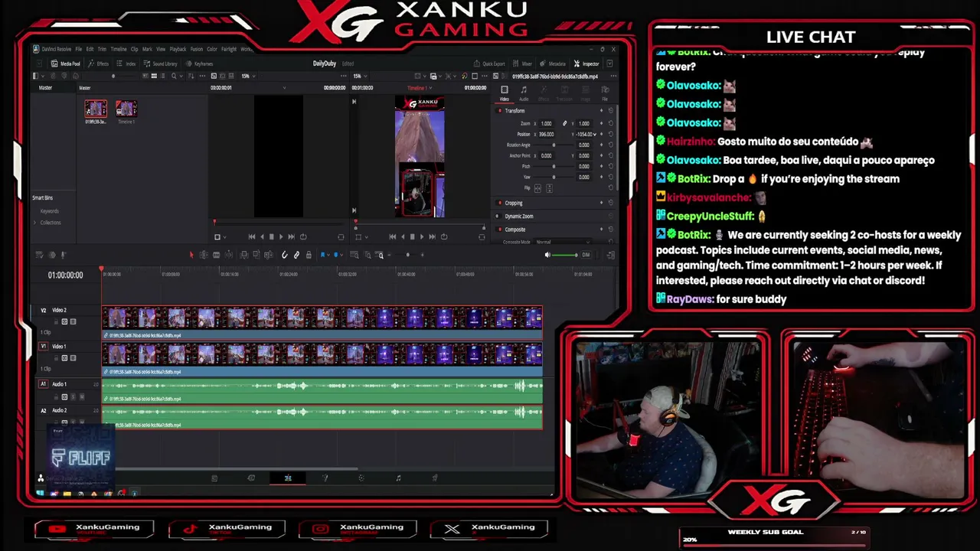Screen dimensions: 980x551
Task: Switch to the Inspector Audio tab
Action: pyautogui.click(x=524, y=93)
